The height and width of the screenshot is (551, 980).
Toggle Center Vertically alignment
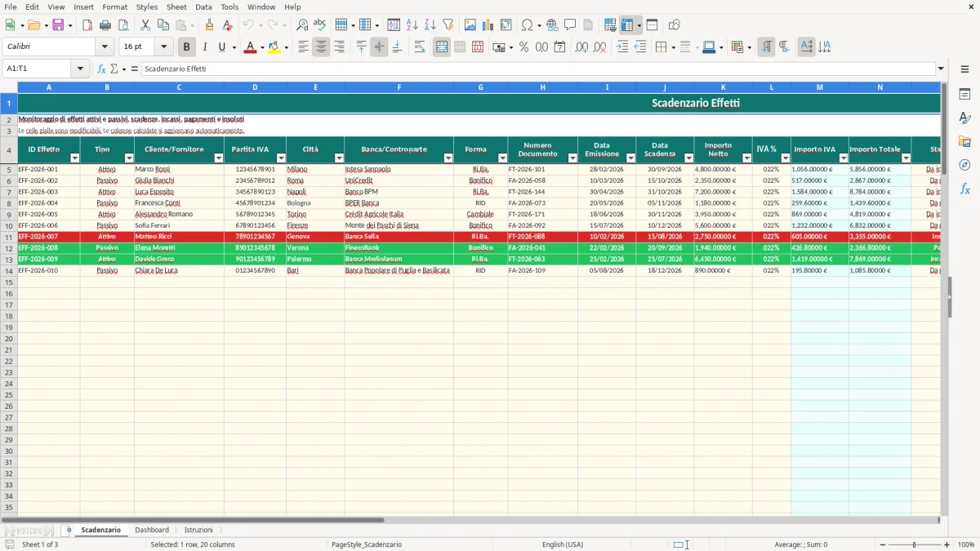379,47
